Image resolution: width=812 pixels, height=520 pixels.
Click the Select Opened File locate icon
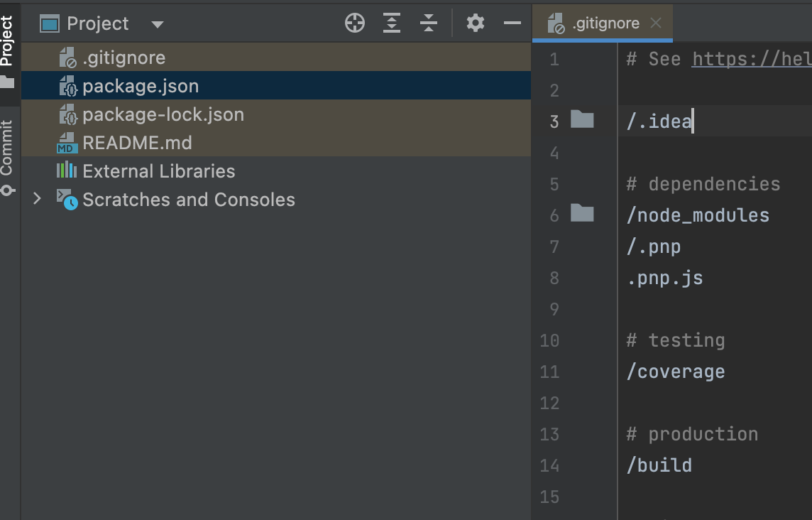355,23
